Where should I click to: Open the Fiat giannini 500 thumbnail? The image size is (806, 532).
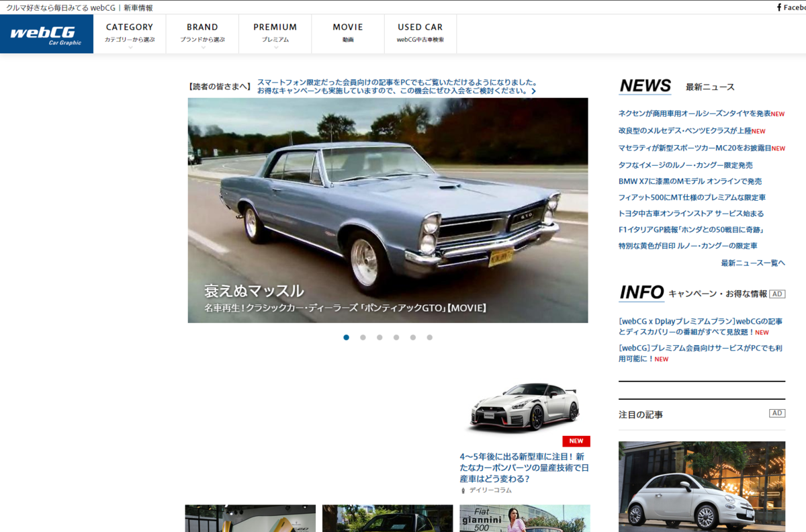pyautogui.click(x=525, y=519)
